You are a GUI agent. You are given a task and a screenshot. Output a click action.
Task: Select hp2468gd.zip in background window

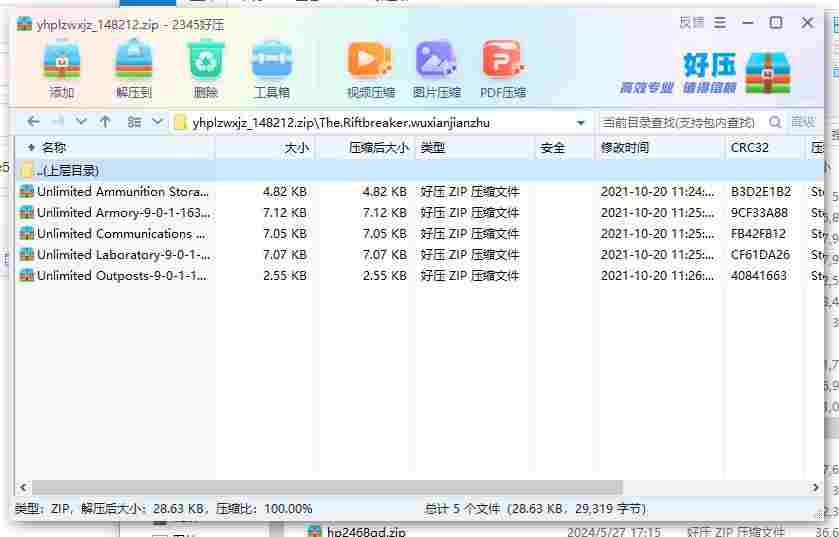[x=367, y=532]
